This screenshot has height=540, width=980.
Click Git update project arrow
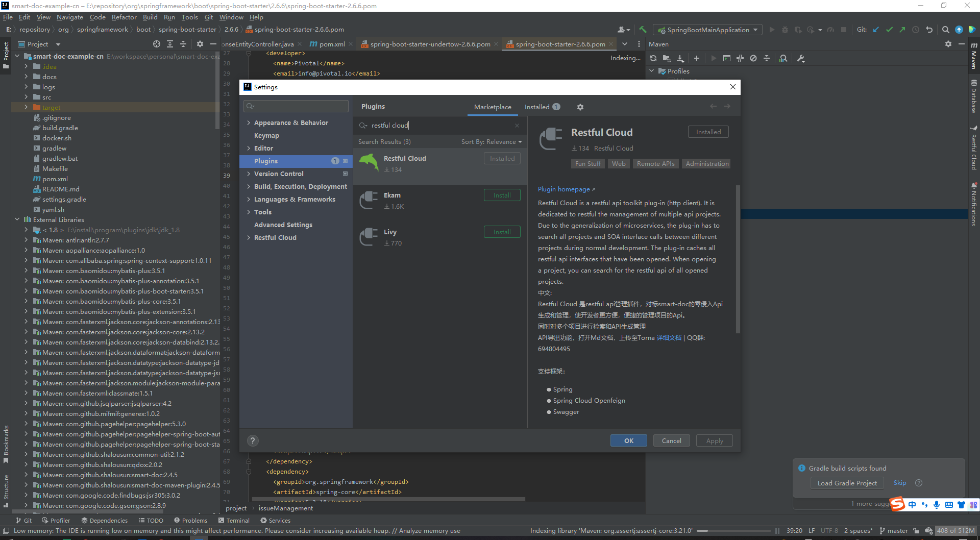876,30
